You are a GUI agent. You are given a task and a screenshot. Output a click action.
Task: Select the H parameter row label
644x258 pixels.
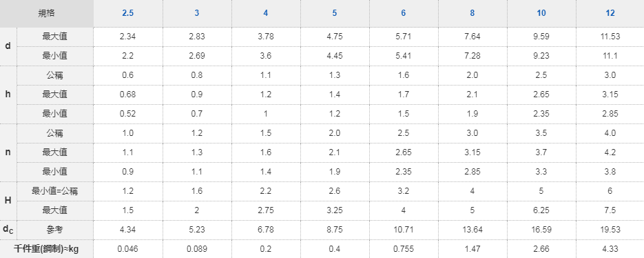point(8,201)
